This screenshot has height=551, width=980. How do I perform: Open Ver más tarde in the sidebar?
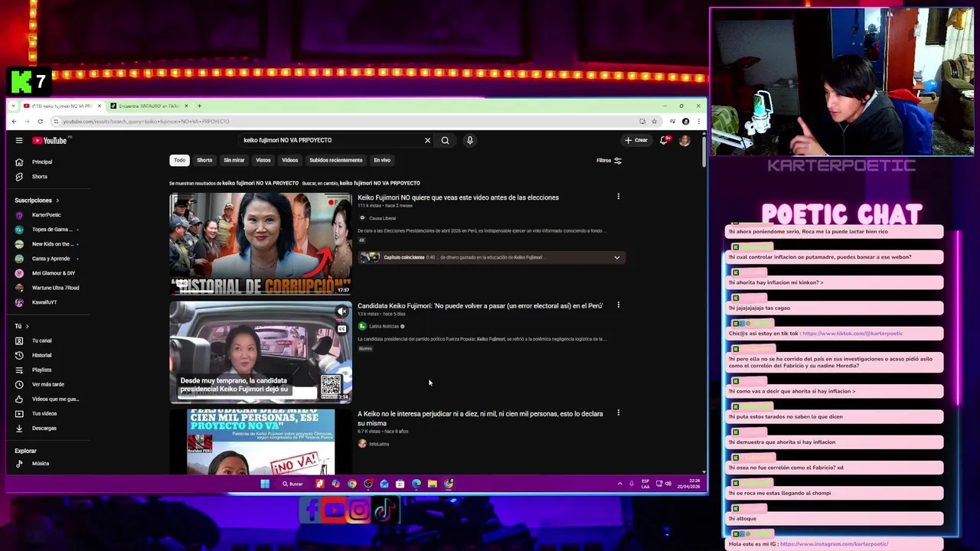(46, 384)
